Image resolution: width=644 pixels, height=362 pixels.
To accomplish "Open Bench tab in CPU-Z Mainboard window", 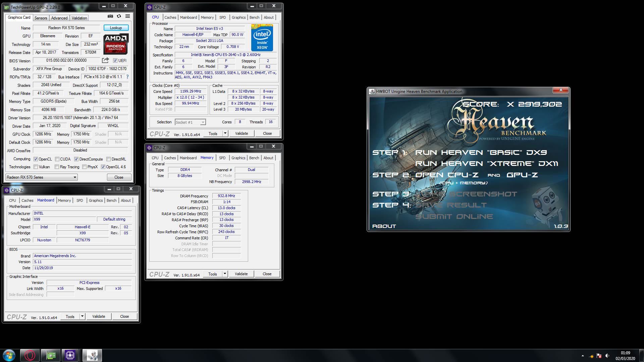I will [x=112, y=200].
